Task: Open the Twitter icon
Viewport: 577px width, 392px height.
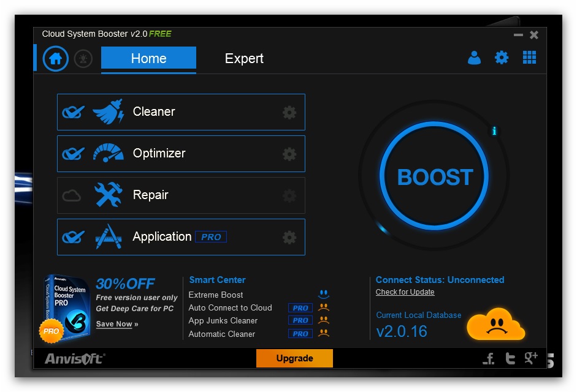Action: 510,358
